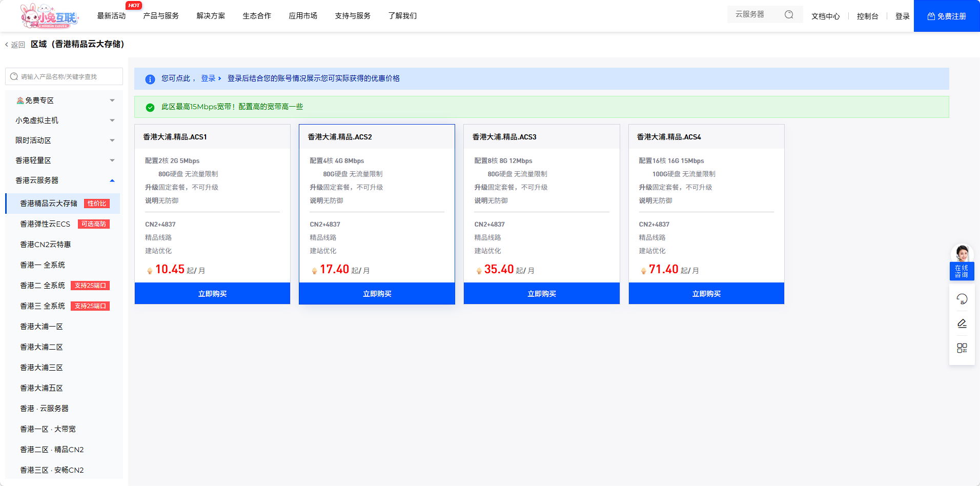The height and width of the screenshot is (486, 980).
Task: Open the 解决方案 navigation menu
Action: 211,16
